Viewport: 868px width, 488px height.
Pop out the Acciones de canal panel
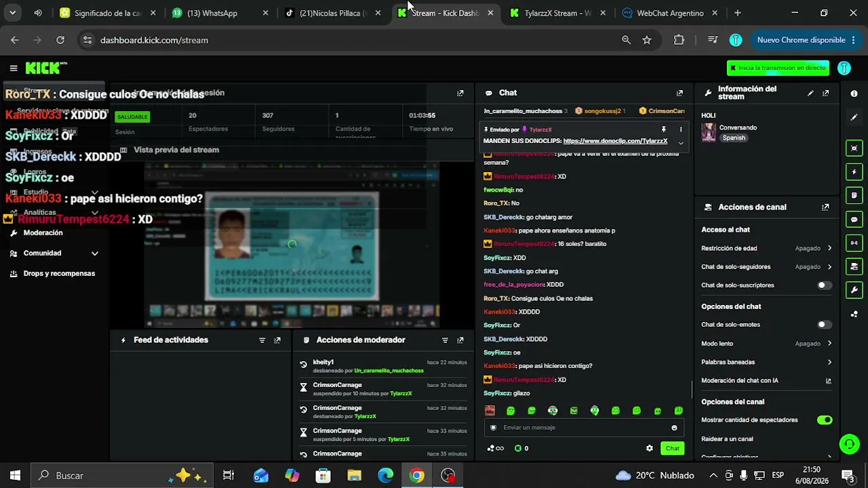(x=825, y=207)
